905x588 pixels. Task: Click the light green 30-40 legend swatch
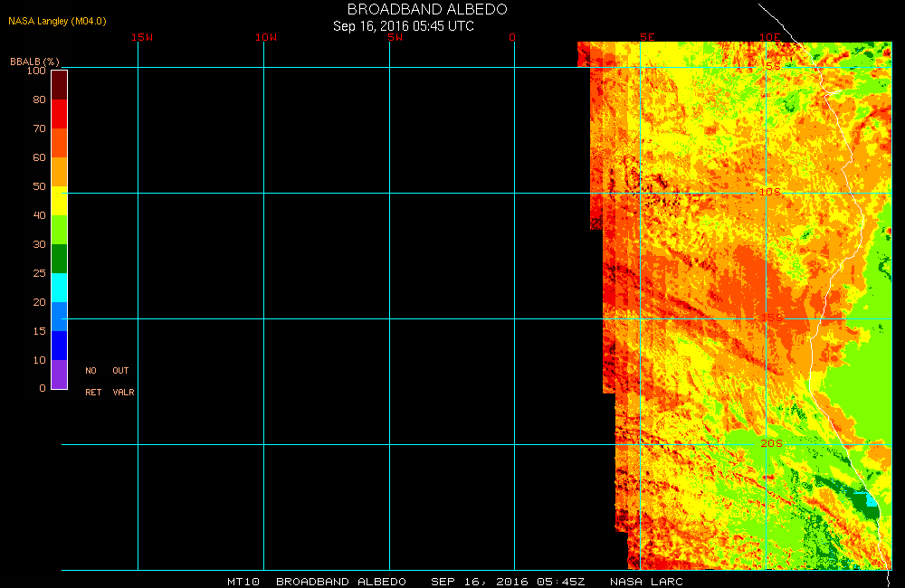(59, 230)
